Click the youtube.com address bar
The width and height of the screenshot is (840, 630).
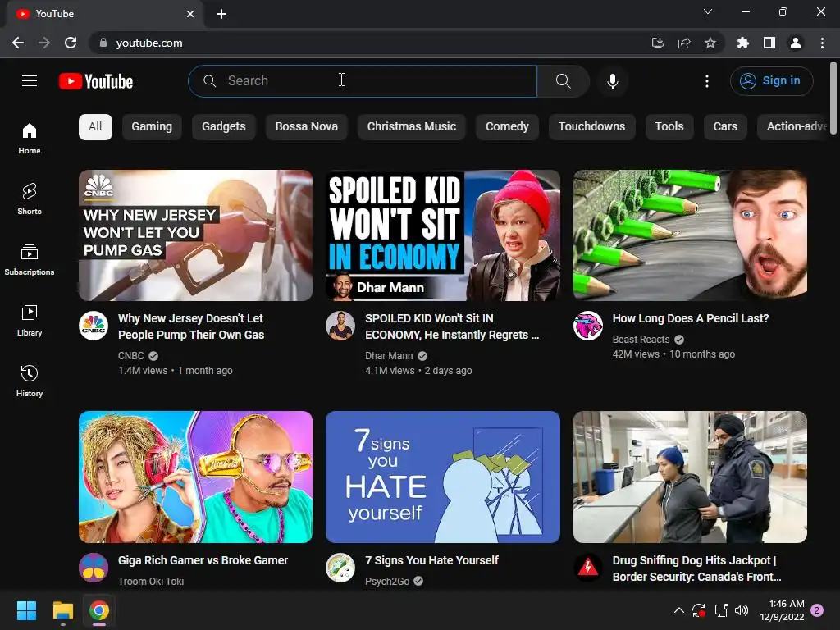370,43
